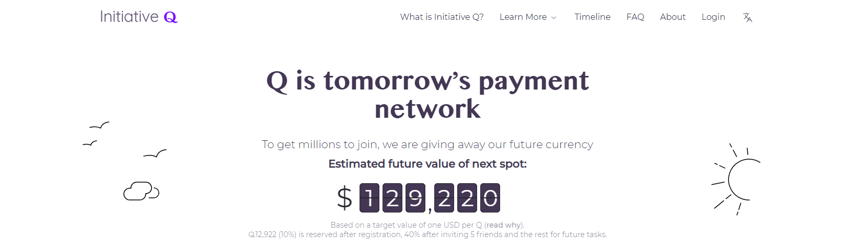Follow the "read why" link
The width and height of the screenshot is (868, 246).
click(x=503, y=225)
